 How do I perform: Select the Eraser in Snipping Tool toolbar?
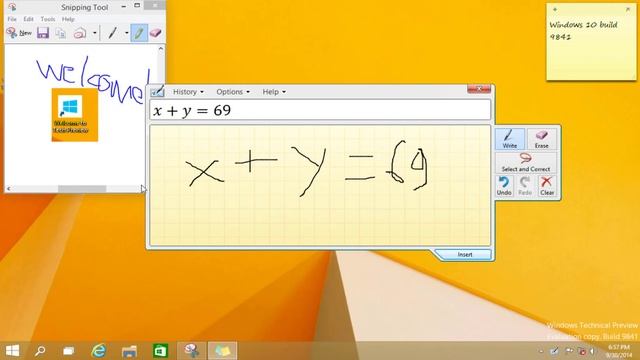[156, 33]
